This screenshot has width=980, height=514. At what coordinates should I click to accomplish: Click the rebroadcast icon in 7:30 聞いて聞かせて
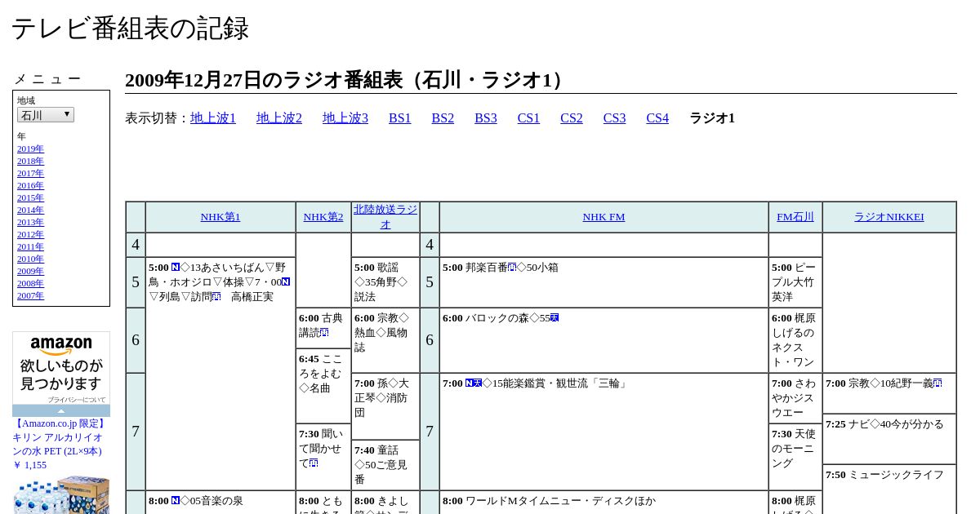pos(314,463)
